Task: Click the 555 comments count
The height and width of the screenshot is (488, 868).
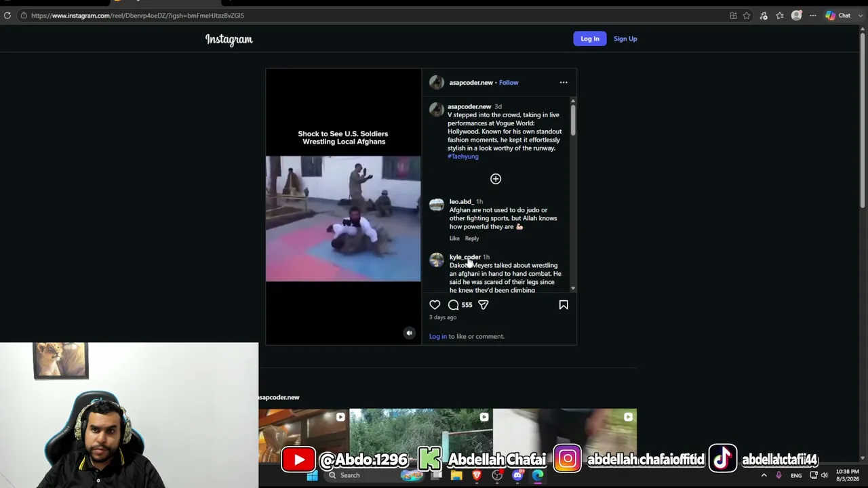Action: (x=467, y=305)
